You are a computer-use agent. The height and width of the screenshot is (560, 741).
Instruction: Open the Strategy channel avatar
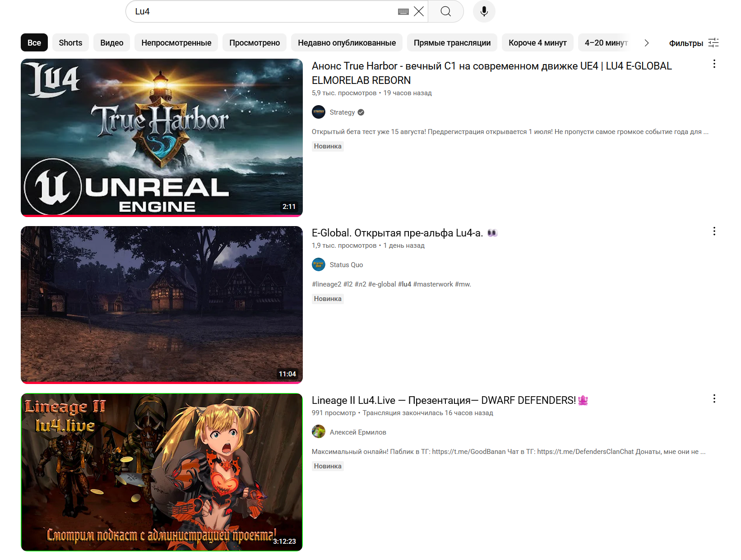[319, 112]
